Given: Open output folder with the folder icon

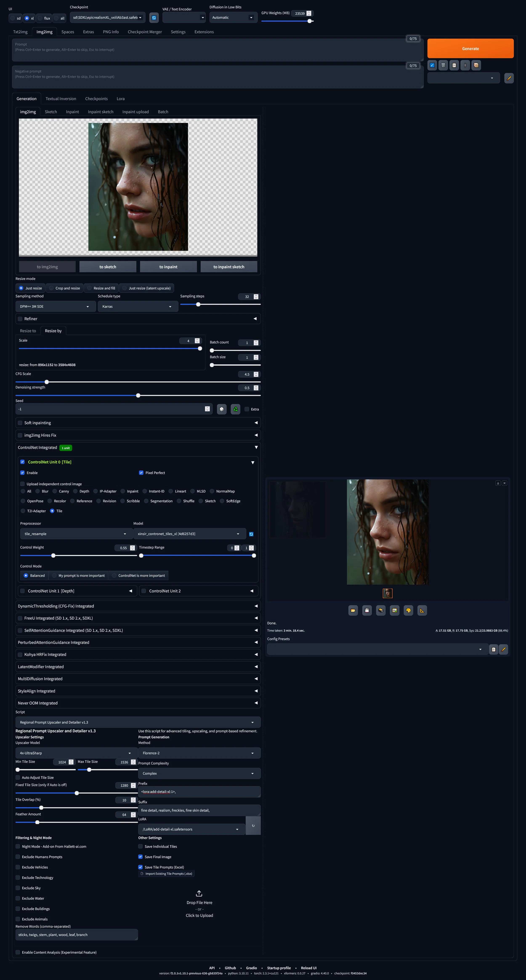Looking at the screenshot, I should coord(353,610).
